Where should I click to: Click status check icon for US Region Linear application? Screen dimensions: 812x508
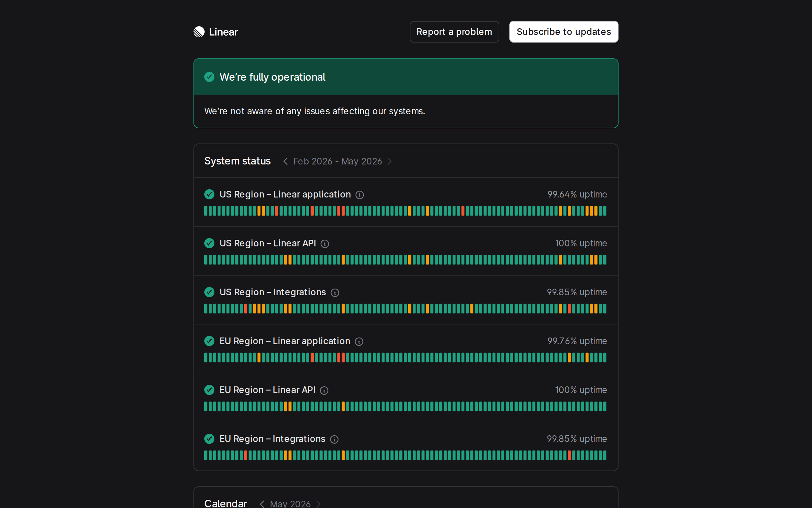tap(209, 194)
